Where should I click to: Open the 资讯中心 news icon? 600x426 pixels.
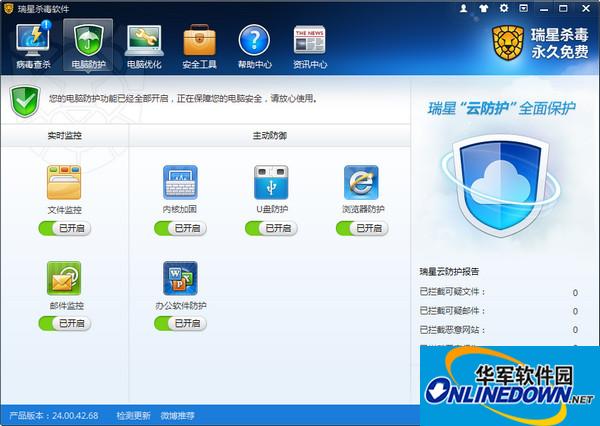point(310,47)
